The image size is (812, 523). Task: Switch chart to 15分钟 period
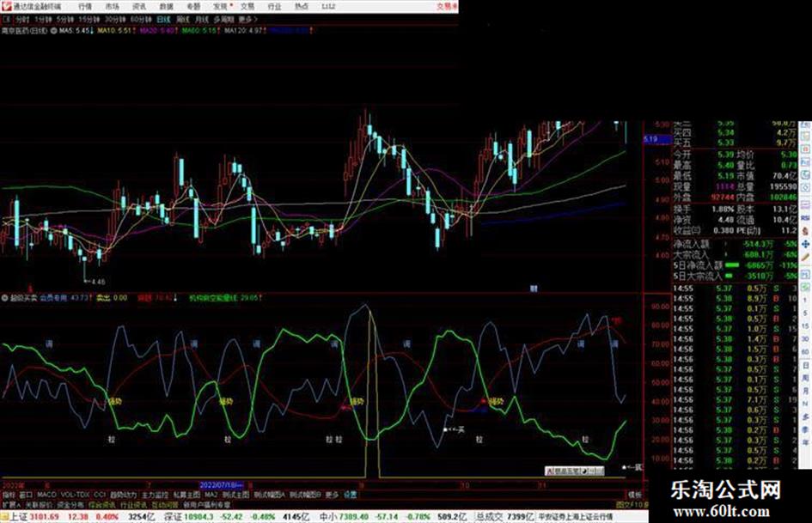coord(89,20)
